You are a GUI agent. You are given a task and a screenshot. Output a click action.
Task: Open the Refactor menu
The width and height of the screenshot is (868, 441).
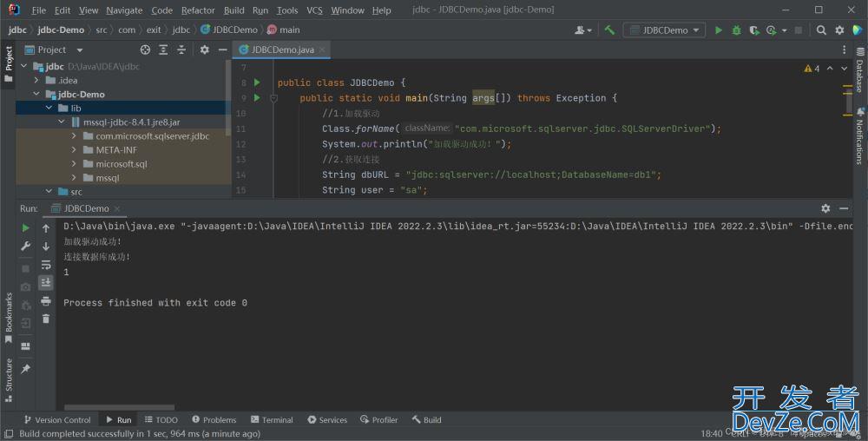click(198, 10)
